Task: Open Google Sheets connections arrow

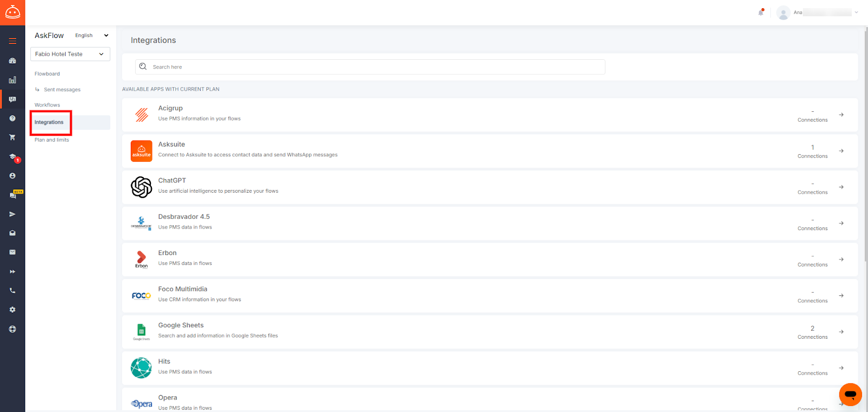Action: click(841, 332)
